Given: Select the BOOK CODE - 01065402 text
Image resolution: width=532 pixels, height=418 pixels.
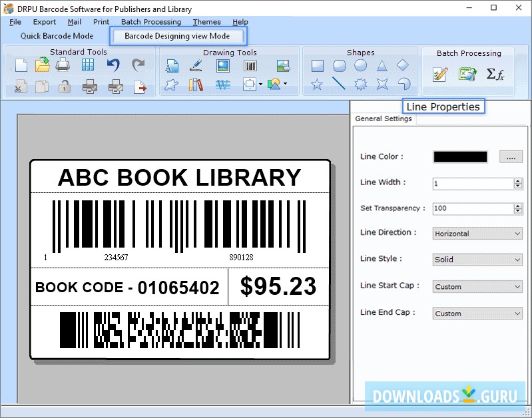Looking at the screenshot, I should [127, 288].
